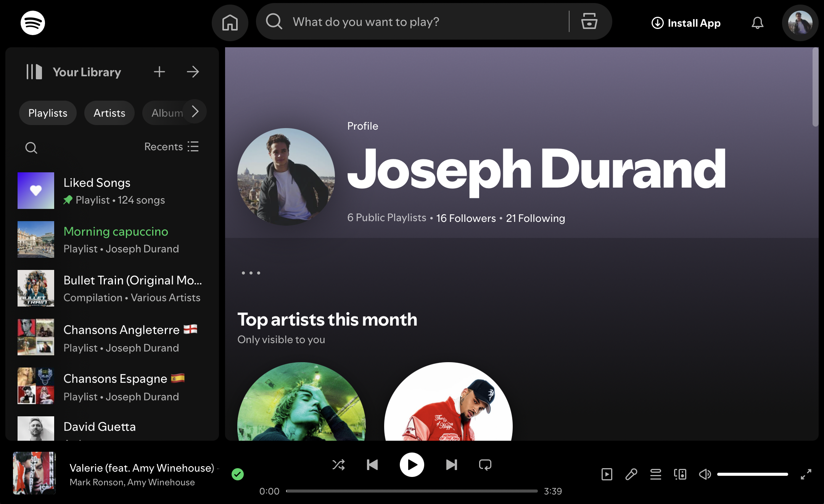Open the 16 Followers link
The width and height of the screenshot is (824, 504).
(466, 218)
